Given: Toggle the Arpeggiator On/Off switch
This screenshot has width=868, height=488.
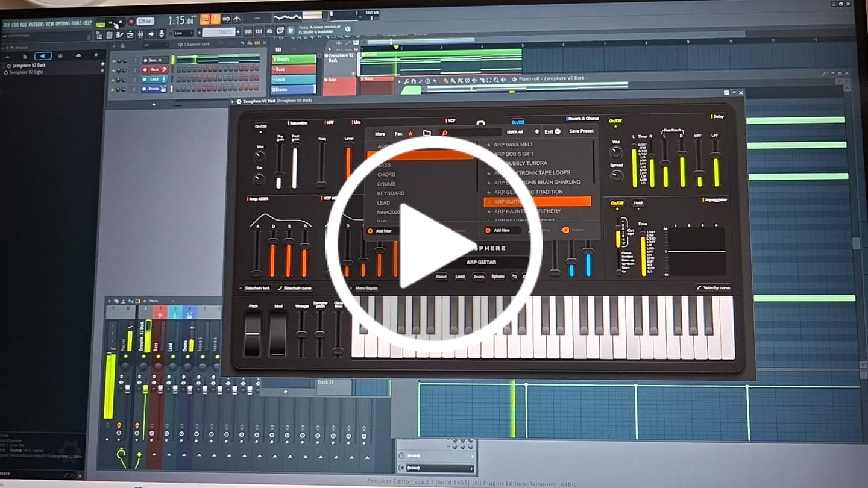Looking at the screenshot, I should click(x=617, y=203).
